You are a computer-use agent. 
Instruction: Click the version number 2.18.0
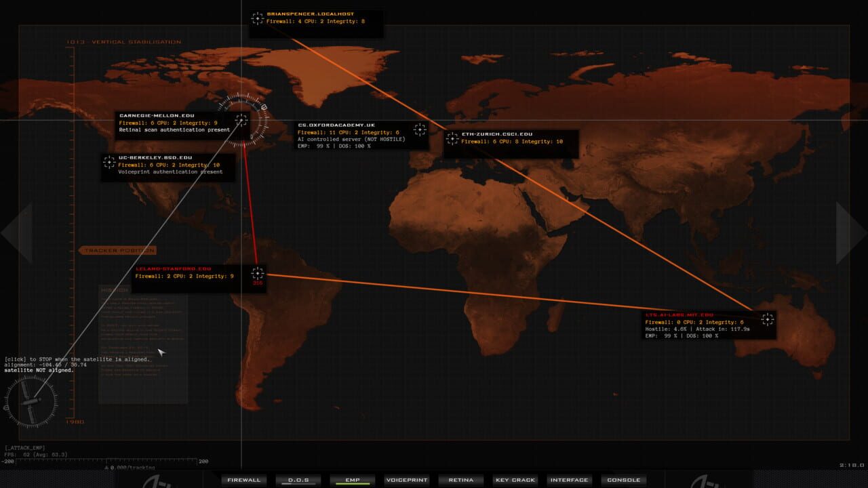[852, 465]
